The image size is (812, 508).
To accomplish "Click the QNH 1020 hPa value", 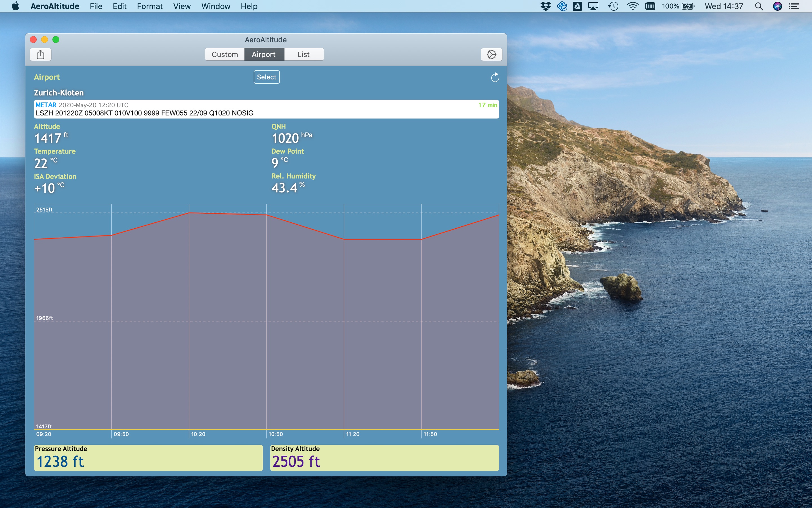I will (292, 138).
